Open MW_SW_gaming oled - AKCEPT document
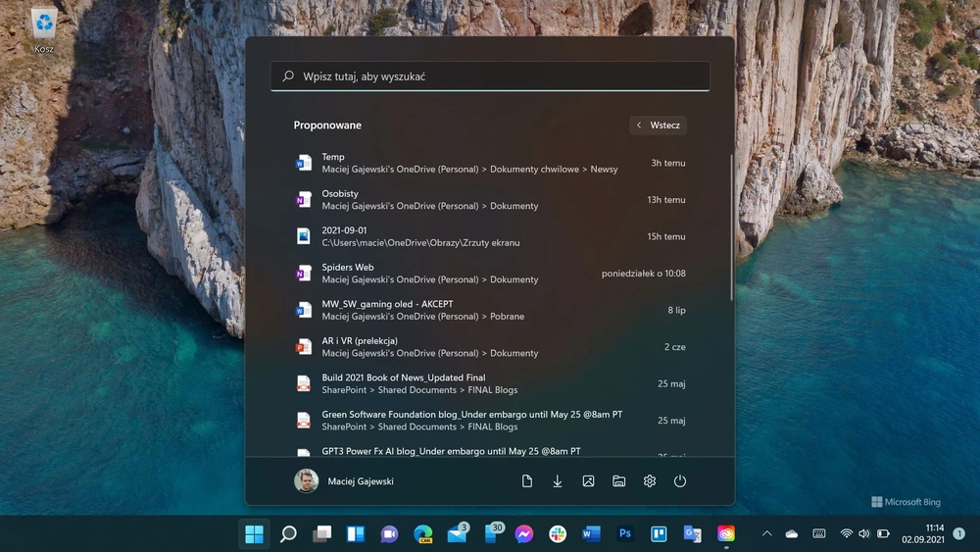 (x=490, y=310)
